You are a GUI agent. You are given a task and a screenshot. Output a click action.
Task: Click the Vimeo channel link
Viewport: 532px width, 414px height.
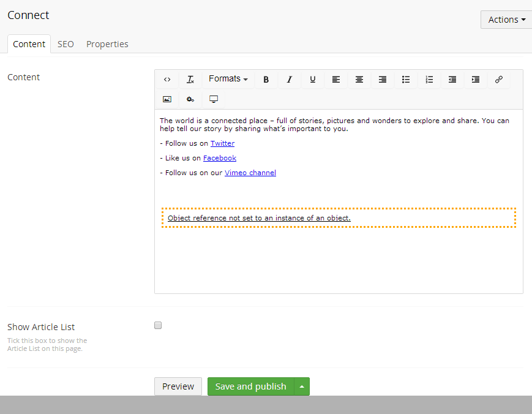250,172
